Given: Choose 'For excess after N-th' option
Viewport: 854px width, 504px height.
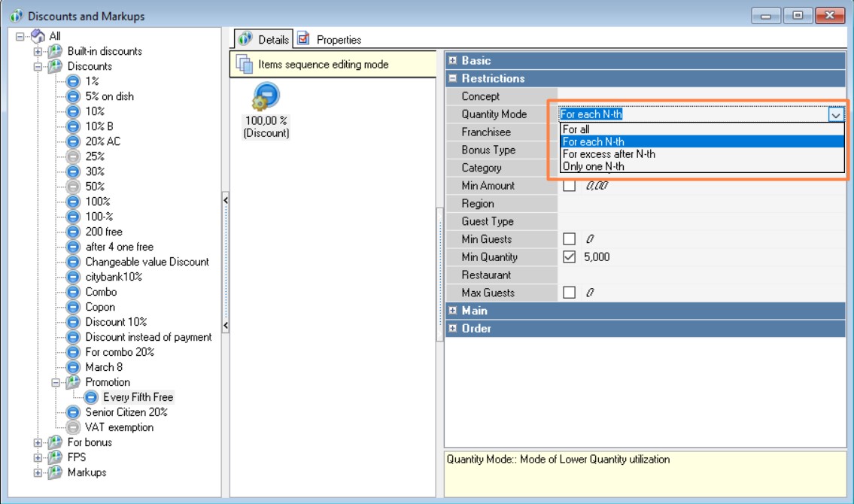Looking at the screenshot, I should point(609,154).
